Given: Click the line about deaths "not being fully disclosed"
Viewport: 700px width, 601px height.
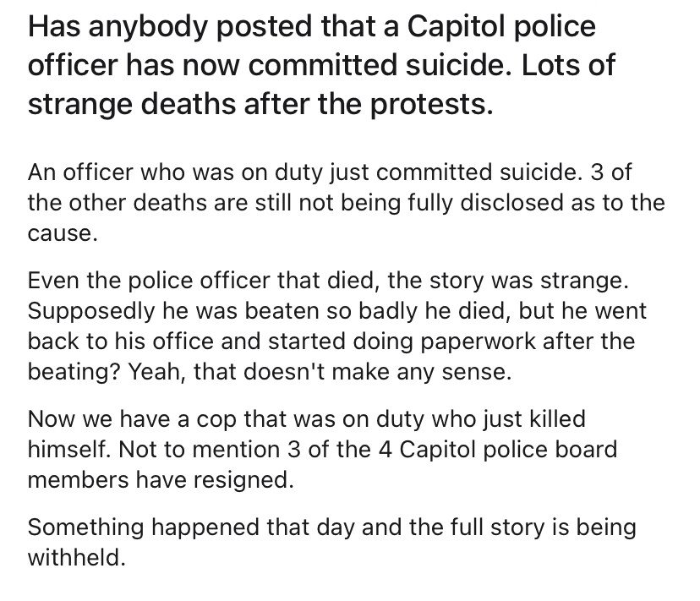Looking at the screenshot, I should [347, 203].
